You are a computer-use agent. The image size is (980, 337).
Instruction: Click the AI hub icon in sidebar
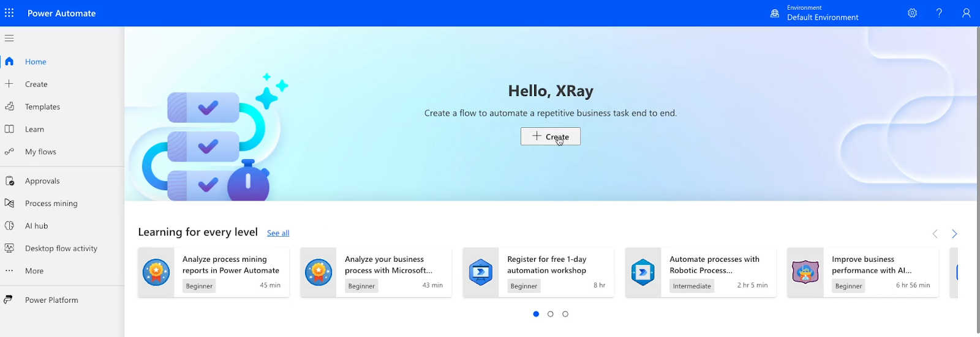[9, 226]
